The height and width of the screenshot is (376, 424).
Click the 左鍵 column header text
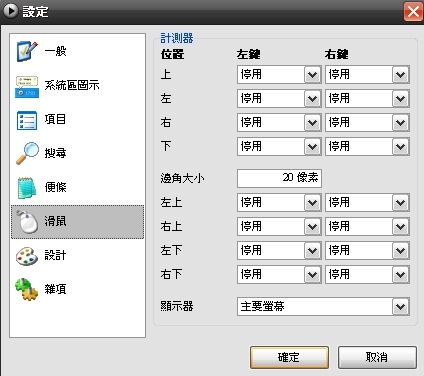(248, 54)
